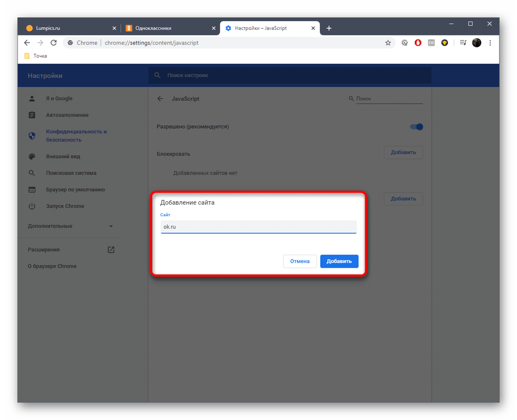
Task: Open the media control playlist icon
Action: [463, 43]
